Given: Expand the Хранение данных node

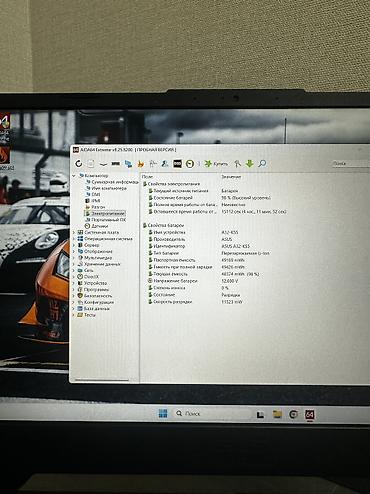Looking at the screenshot, I should point(74,264).
